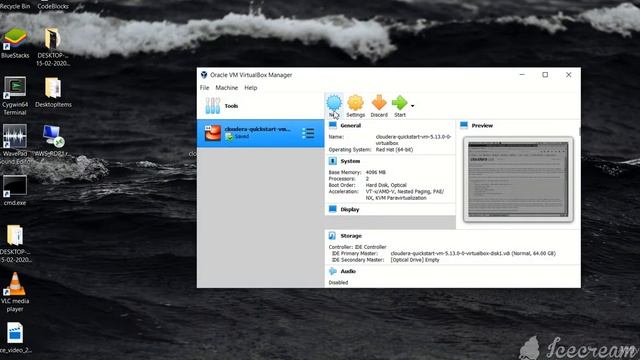This screenshot has width=640, height=360.
Task: Maximize the VirtualBox Manager window
Action: point(545,75)
